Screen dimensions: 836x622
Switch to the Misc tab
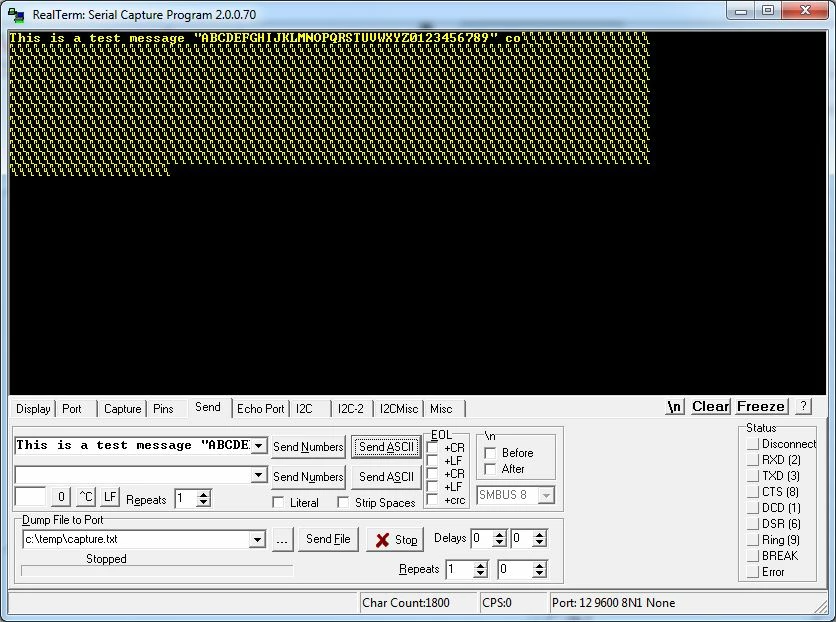tap(441, 409)
